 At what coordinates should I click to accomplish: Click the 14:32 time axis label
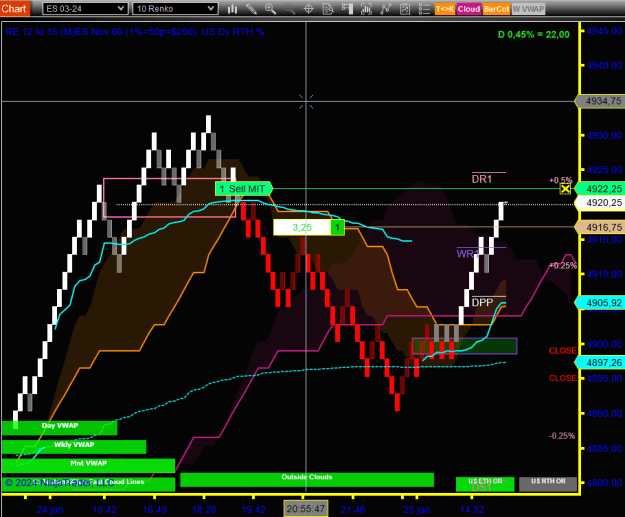(472, 509)
